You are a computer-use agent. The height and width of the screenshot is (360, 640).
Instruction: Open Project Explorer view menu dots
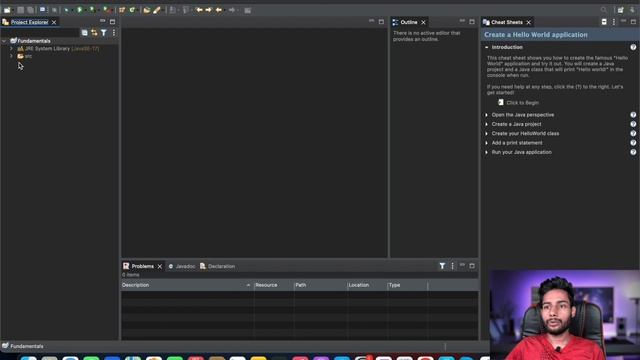tap(114, 33)
